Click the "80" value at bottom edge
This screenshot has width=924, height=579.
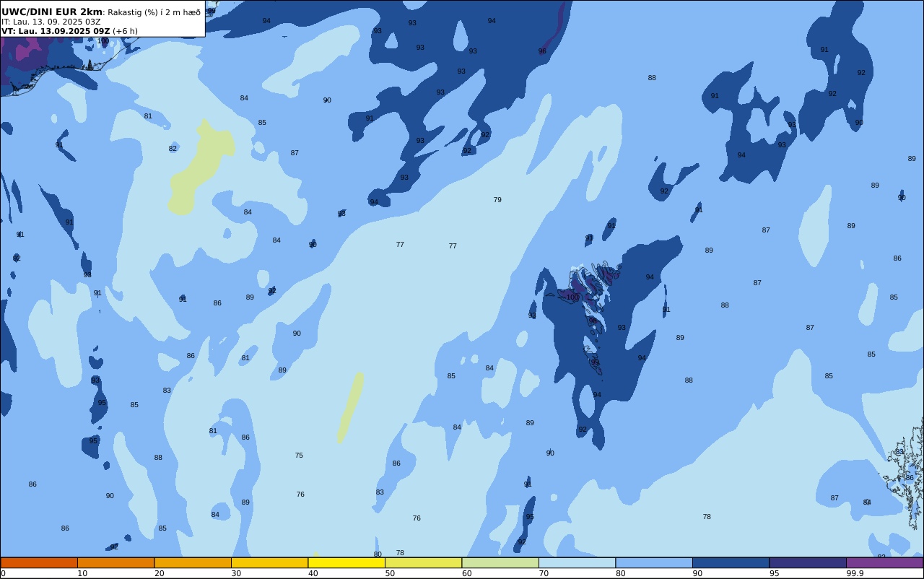(378, 554)
